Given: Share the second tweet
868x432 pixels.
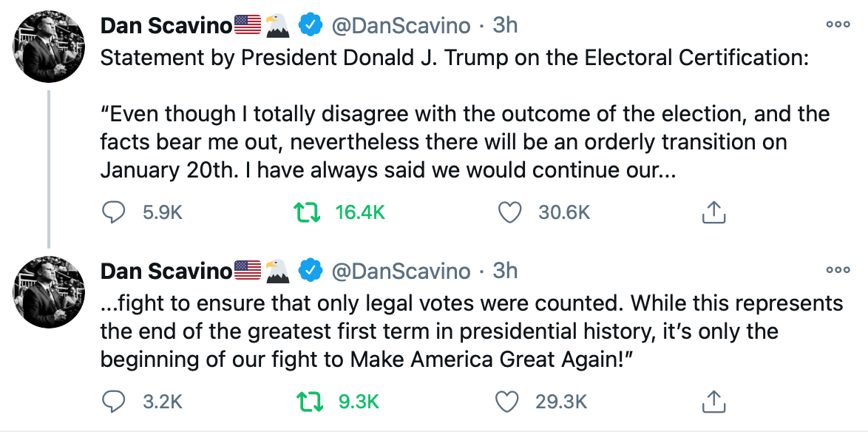Looking at the screenshot, I should (713, 402).
